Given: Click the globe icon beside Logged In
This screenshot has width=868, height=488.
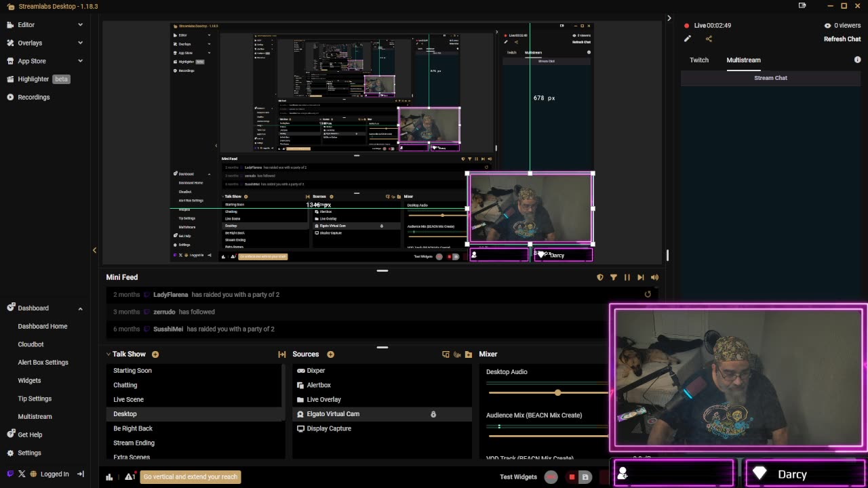Looking at the screenshot, I should click(33, 474).
